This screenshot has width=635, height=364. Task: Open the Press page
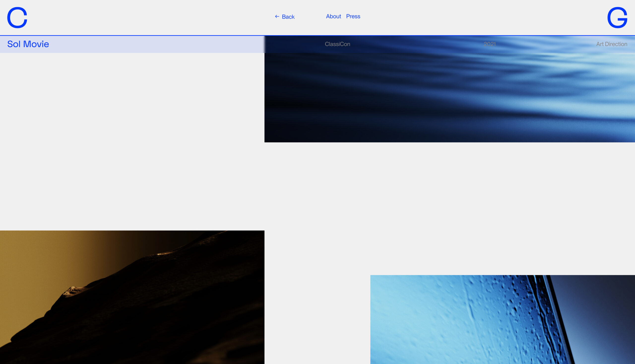[353, 17]
